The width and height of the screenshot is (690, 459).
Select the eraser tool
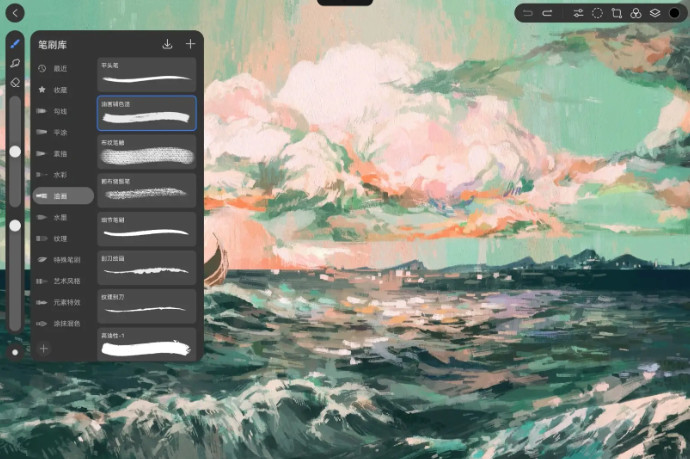[x=15, y=82]
